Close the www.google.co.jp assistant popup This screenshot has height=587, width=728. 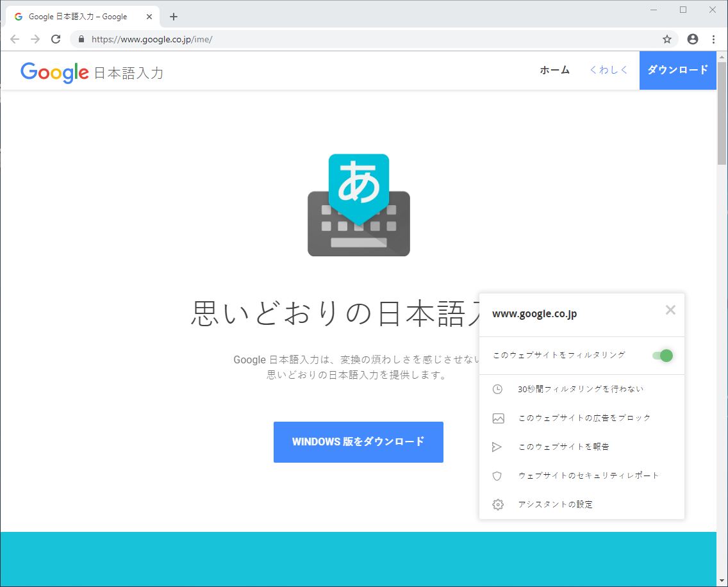coord(670,310)
